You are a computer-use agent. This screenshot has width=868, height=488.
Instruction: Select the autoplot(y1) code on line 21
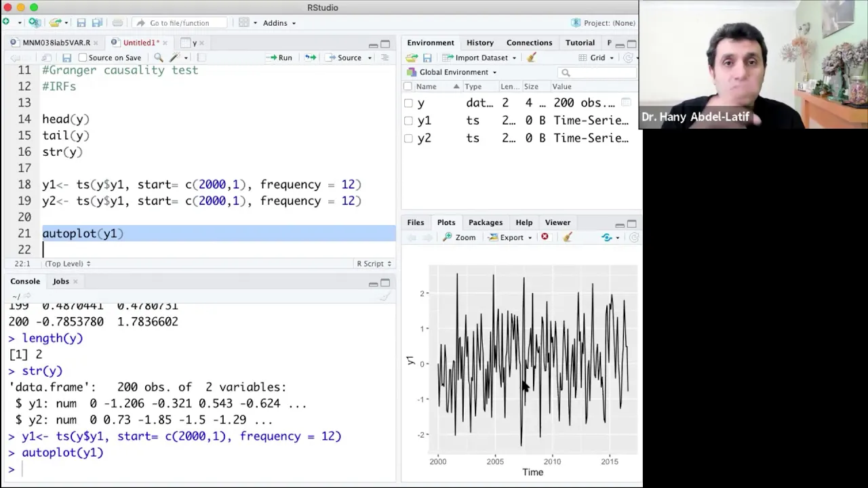click(83, 233)
